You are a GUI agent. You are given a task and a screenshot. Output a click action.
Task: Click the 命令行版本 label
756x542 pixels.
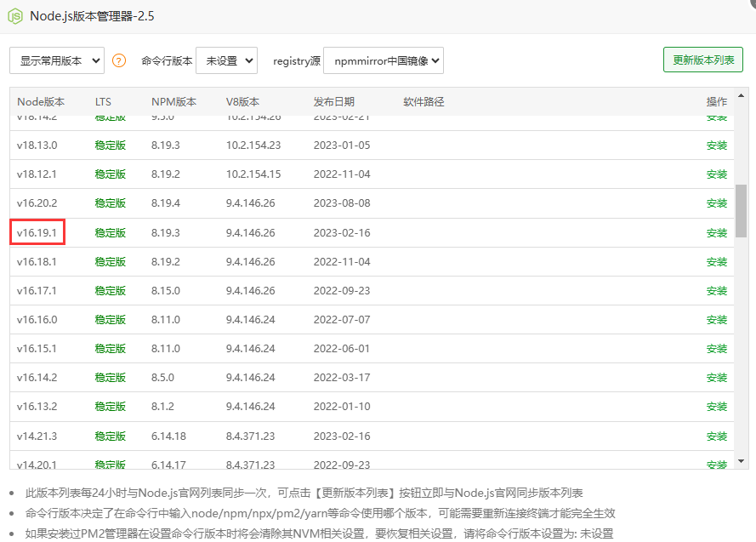(x=167, y=60)
